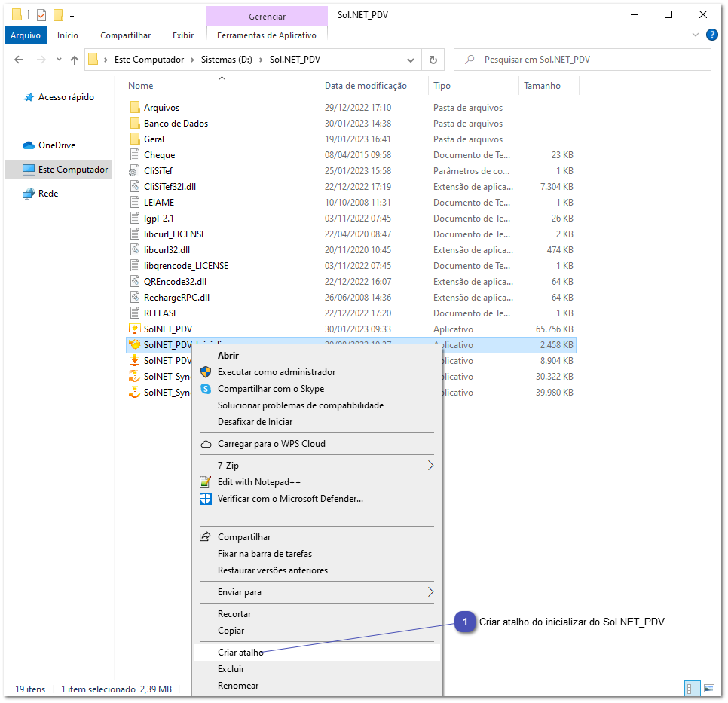Click the New Folder icon in Quick Access Toolbar
This screenshot has width=728, height=703.
click(57, 14)
